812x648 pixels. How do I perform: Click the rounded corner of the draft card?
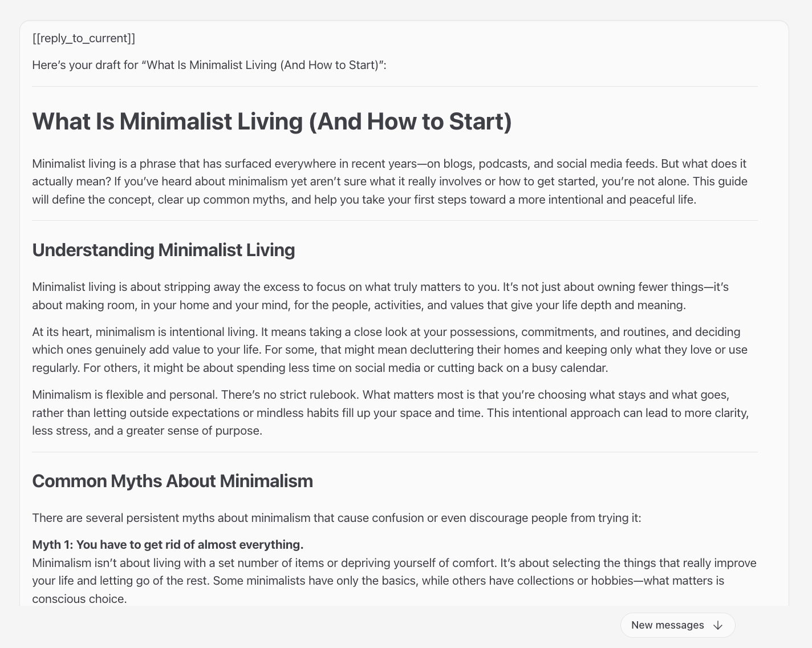[26, 26]
